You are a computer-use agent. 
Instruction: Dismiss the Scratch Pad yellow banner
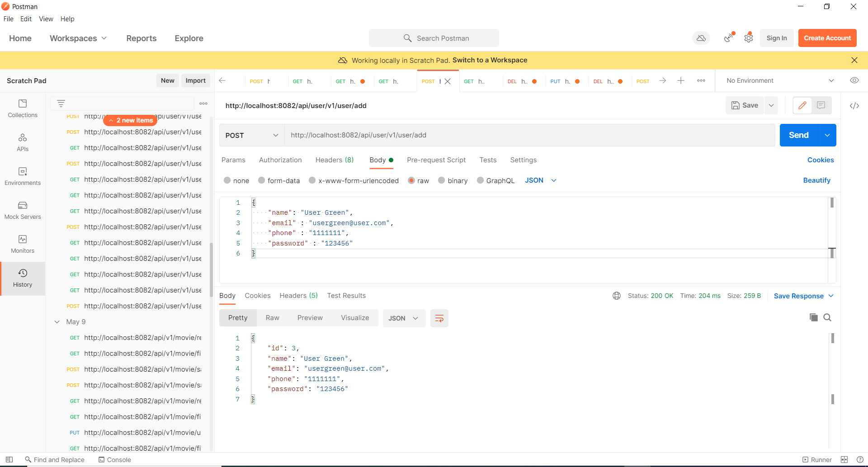coord(854,60)
